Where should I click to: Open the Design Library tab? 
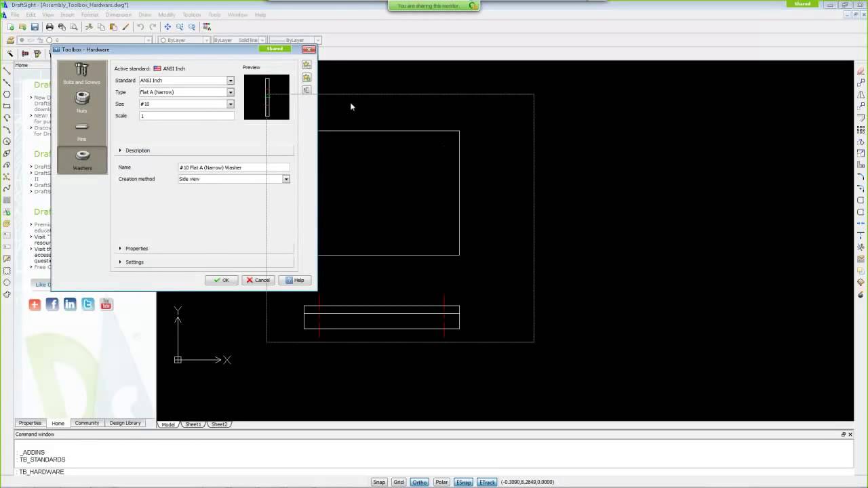tap(125, 423)
